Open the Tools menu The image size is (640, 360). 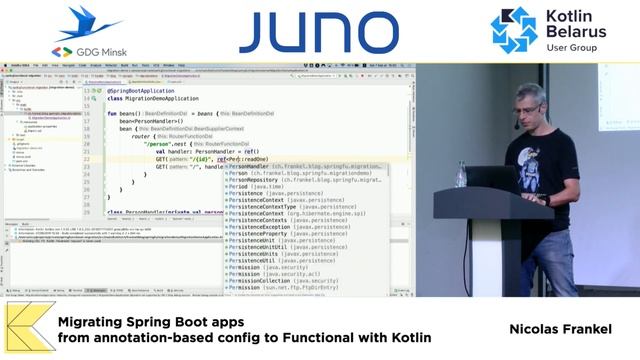[x=145, y=65]
